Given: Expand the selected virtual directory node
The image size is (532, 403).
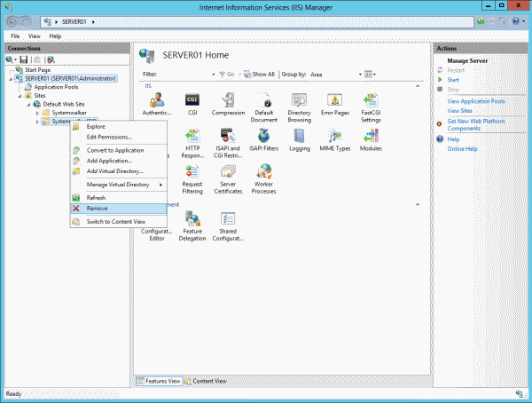Looking at the screenshot, I should [x=37, y=122].
